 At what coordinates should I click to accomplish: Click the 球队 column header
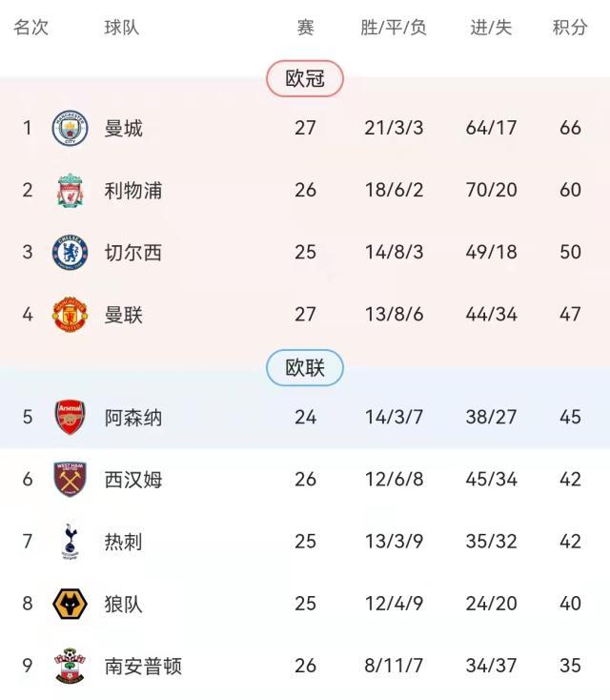tap(122, 28)
